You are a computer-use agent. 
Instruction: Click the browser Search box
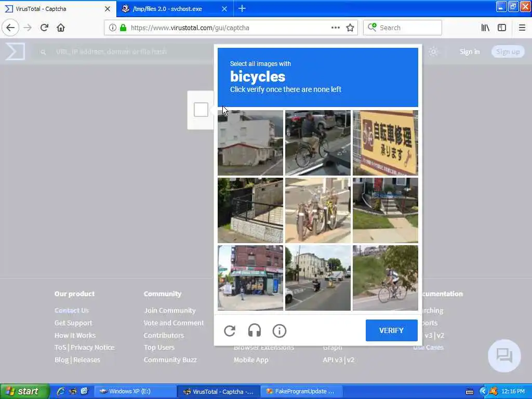coord(403,28)
